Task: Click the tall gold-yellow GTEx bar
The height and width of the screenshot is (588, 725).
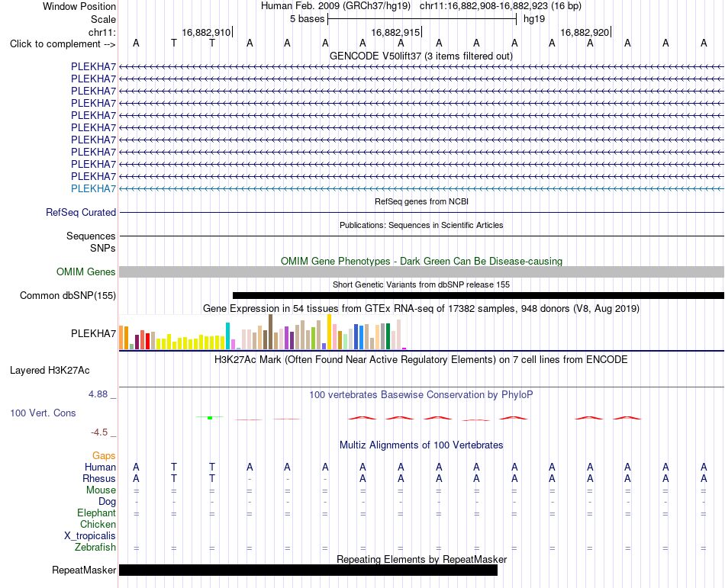Action: (329, 332)
